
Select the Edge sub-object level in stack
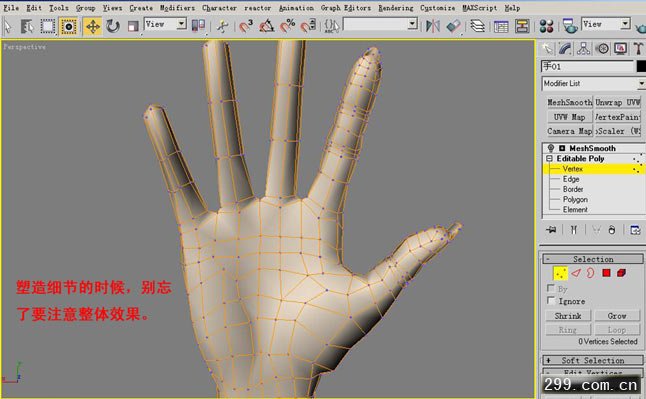tap(571, 179)
